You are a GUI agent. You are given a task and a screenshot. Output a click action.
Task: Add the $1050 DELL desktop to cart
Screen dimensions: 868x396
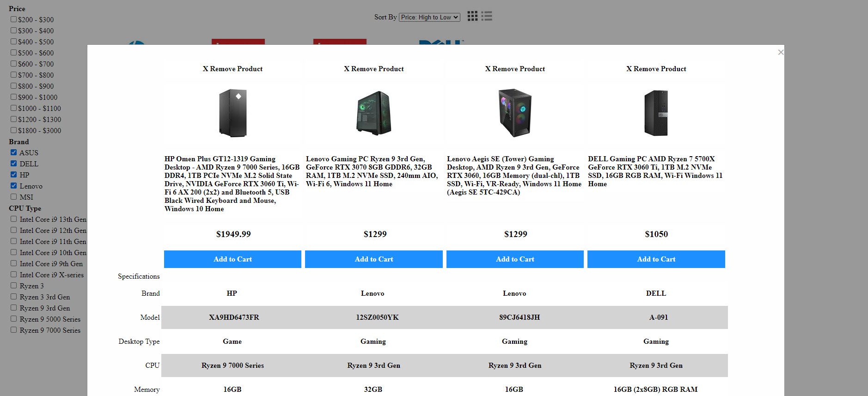point(656,259)
